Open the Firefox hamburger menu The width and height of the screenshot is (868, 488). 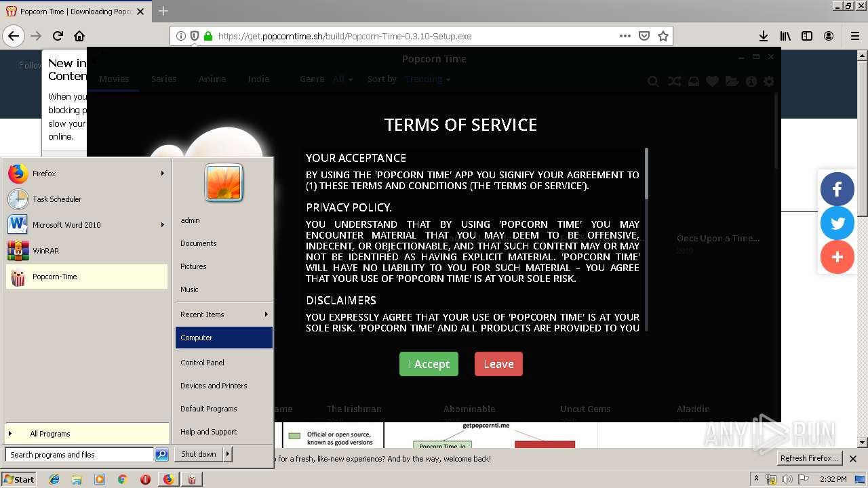tap(854, 36)
